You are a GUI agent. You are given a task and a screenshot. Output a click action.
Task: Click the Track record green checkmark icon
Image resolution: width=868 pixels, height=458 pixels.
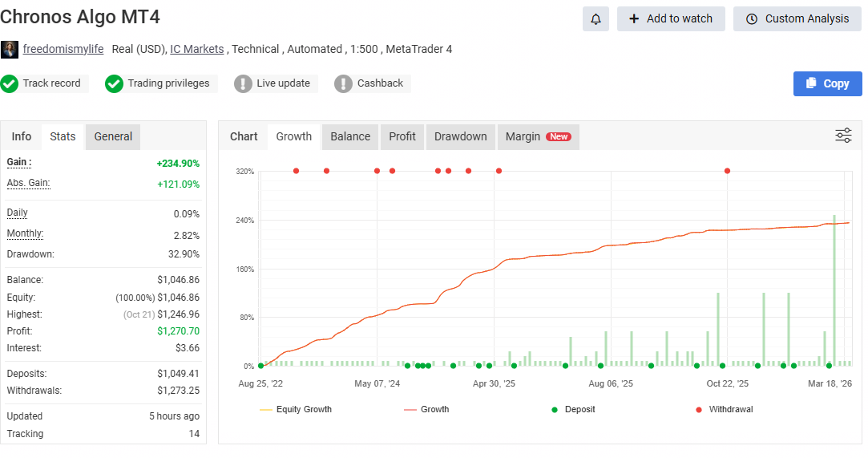[9, 83]
